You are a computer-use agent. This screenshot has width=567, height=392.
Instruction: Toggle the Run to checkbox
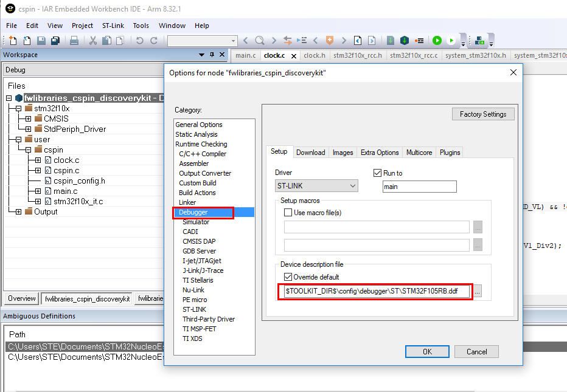(377, 173)
